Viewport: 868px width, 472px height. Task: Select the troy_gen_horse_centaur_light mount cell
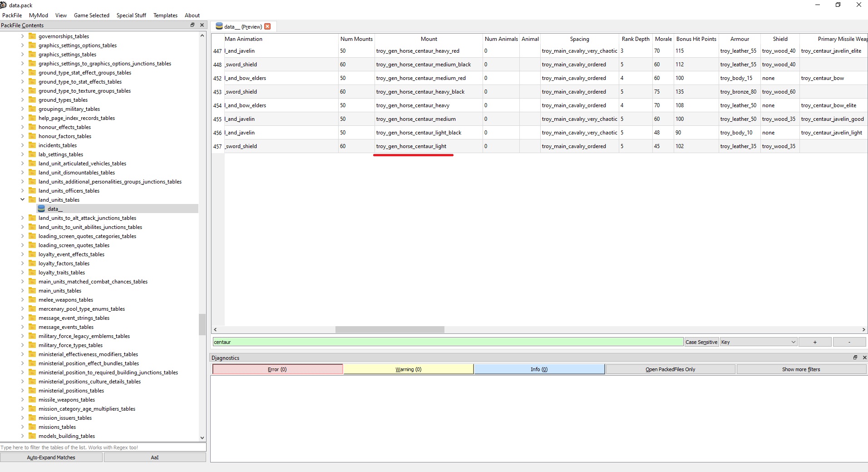(428, 146)
